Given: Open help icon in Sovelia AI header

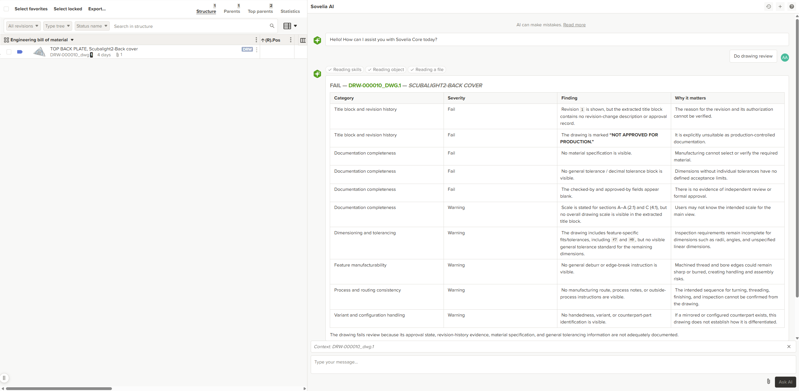Looking at the screenshot, I should click(x=791, y=7).
